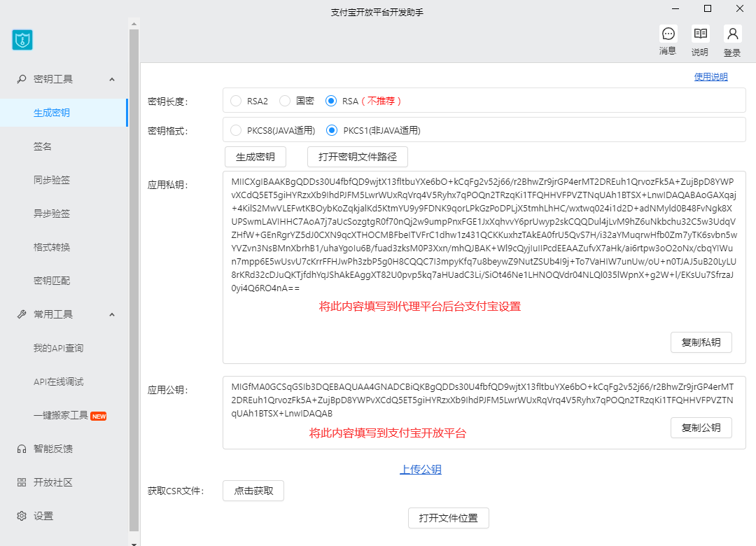The width and height of the screenshot is (756, 546).
Task: Choose PKCS8 (JAVA适用) key format
Action: pyautogui.click(x=236, y=130)
